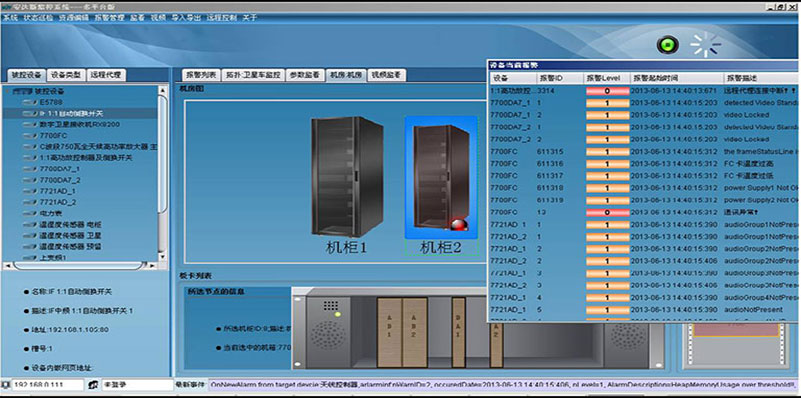Click the 报警Level column header

[606, 78]
